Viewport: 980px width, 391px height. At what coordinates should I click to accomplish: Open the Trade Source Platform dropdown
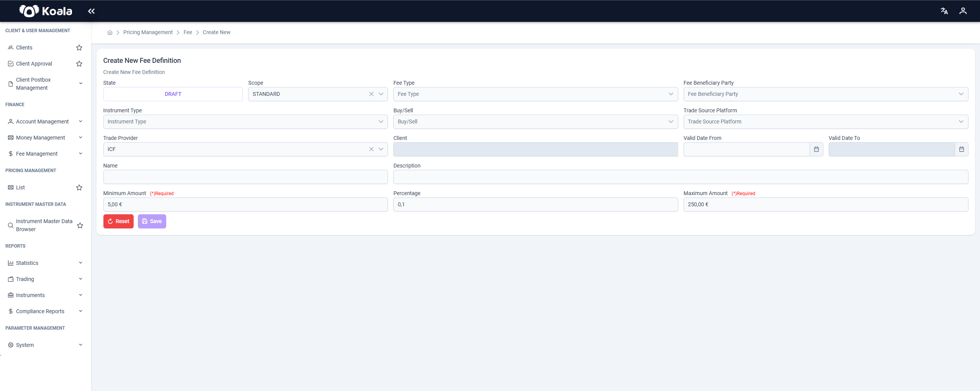click(826, 122)
